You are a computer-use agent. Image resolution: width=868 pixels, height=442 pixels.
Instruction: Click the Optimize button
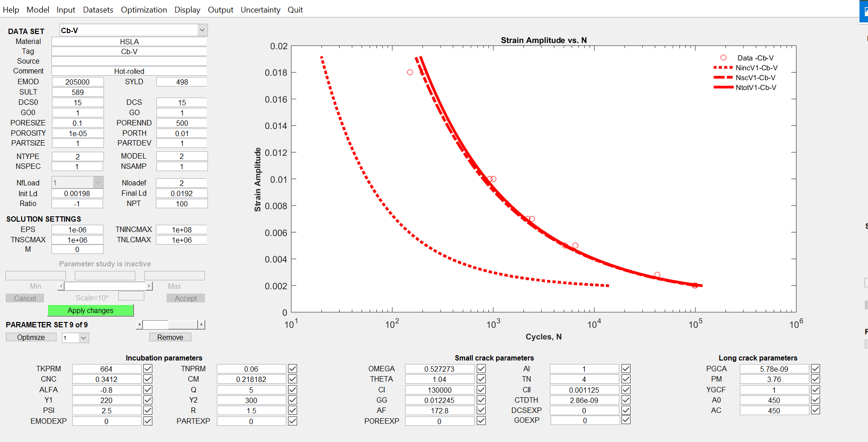31,337
